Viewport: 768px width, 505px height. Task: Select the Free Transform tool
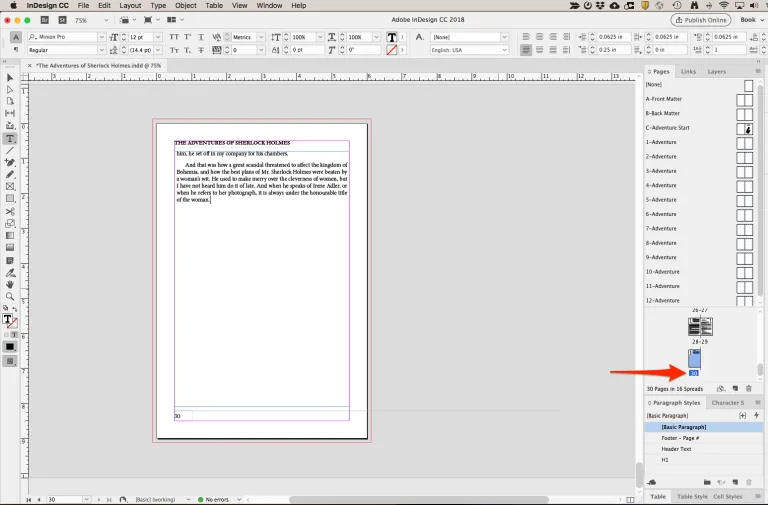click(10, 223)
